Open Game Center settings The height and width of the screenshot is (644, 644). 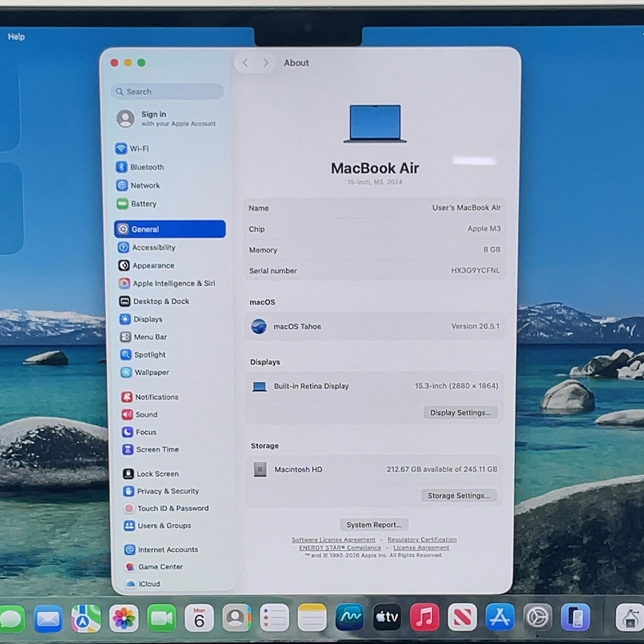coord(154,567)
